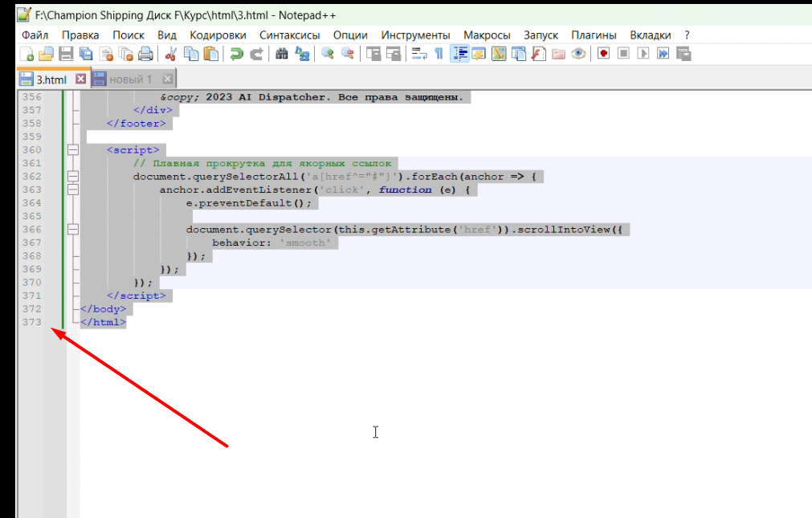Toggle the show all characters pilcrow icon
This screenshot has width=812, height=518.
pyautogui.click(x=439, y=54)
